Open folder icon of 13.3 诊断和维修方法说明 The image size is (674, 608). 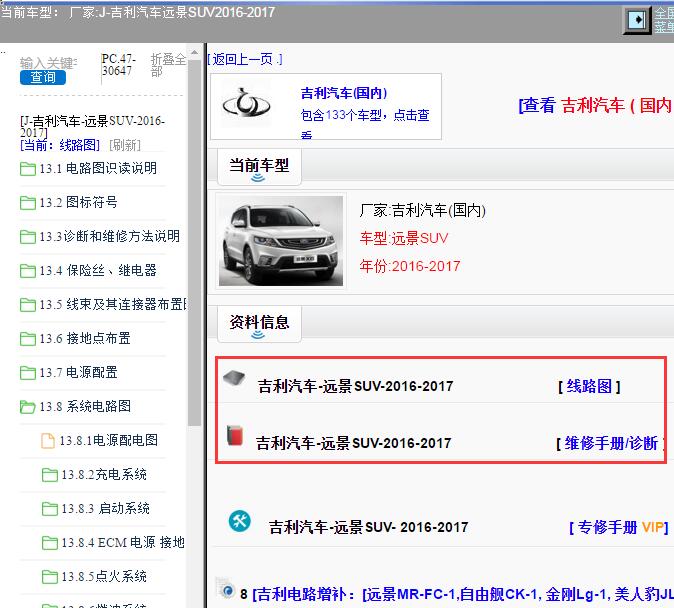pos(28,236)
